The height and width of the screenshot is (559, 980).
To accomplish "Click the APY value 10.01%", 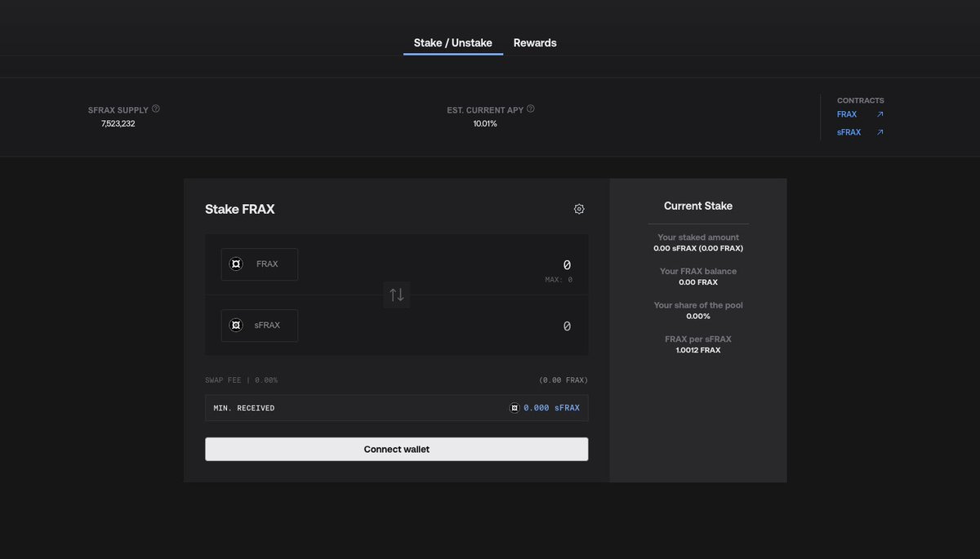I will coord(485,124).
